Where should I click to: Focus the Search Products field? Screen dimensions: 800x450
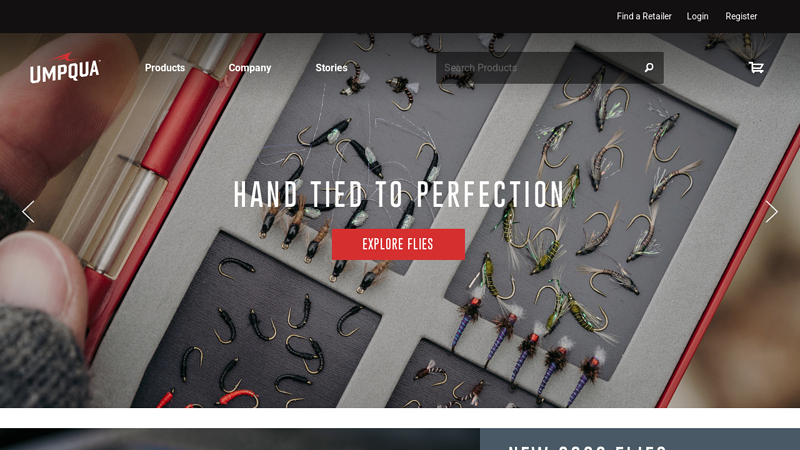(541, 67)
